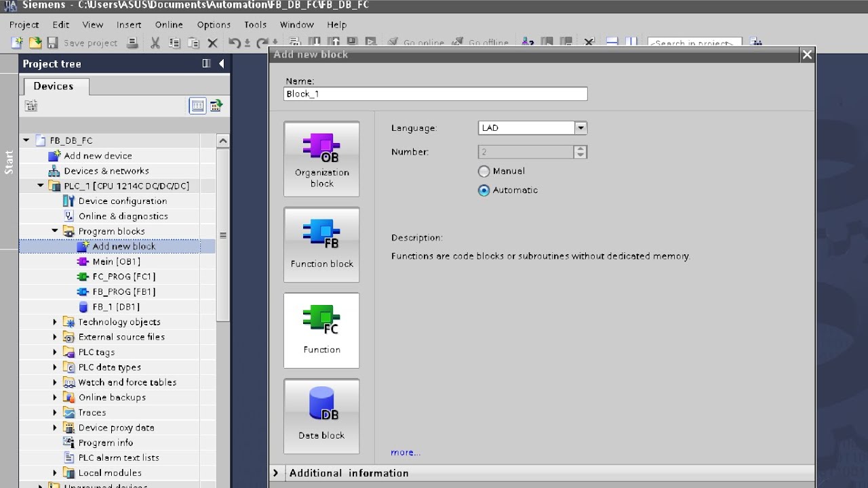The width and height of the screenshot is (868, 488).
Task: Expand the PLC data types folder
Action: (x=55, y=367)
